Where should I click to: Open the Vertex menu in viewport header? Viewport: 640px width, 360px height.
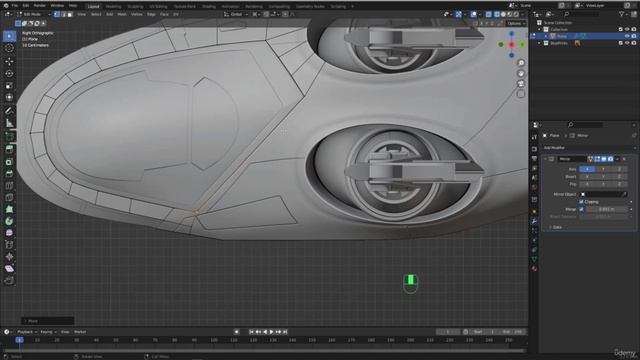click(137, 14)
